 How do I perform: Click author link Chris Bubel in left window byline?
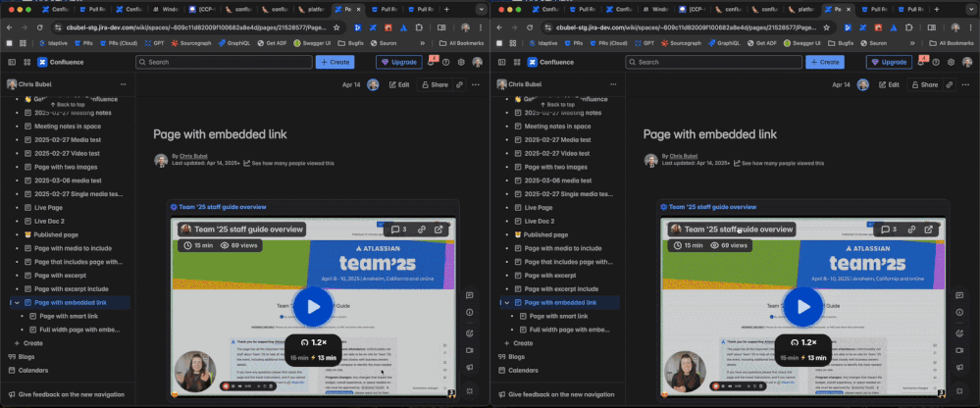pos(194,156)
